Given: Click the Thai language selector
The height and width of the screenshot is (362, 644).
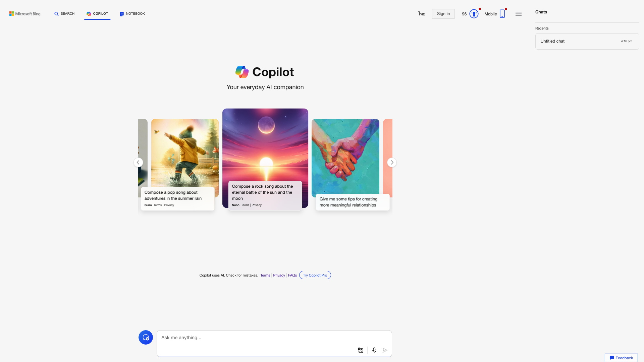Looking at the screenshot, I should point(422,14).
